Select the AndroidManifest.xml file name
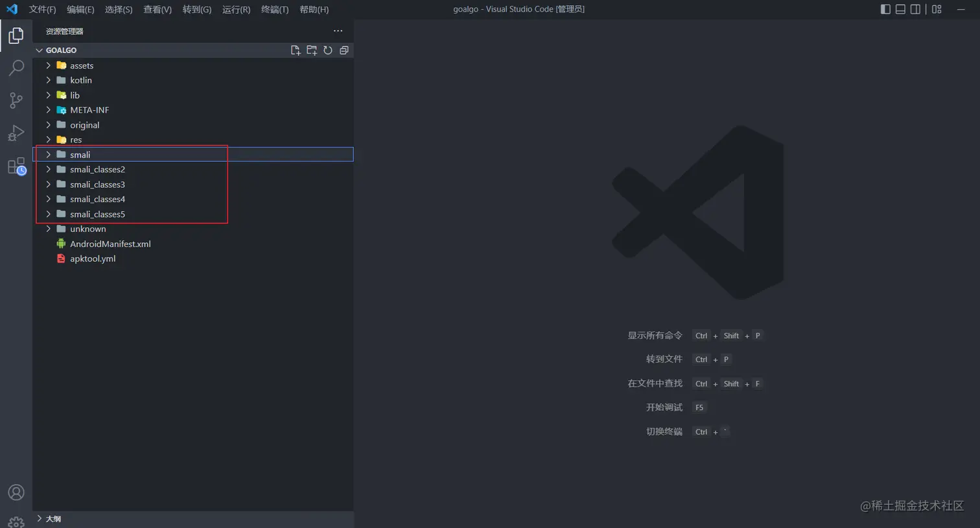980x528 pixels. [110, 244]
